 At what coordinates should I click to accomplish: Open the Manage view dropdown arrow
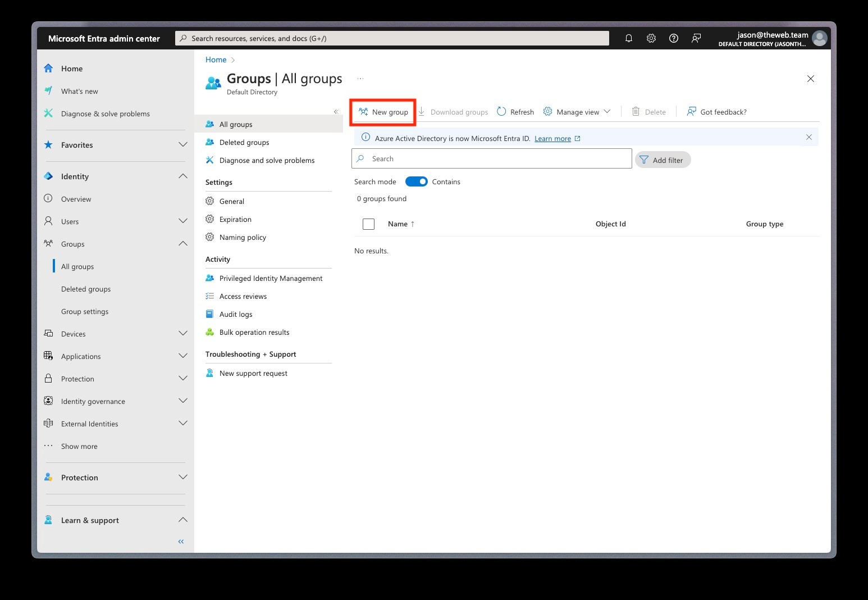tap(607, 112)
